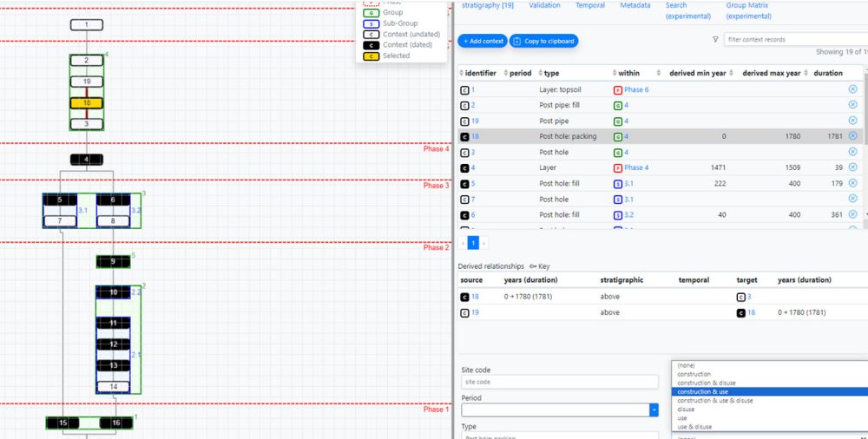Select undated node 14 in diagram
The image size is (868, 439).
[113, 386]
